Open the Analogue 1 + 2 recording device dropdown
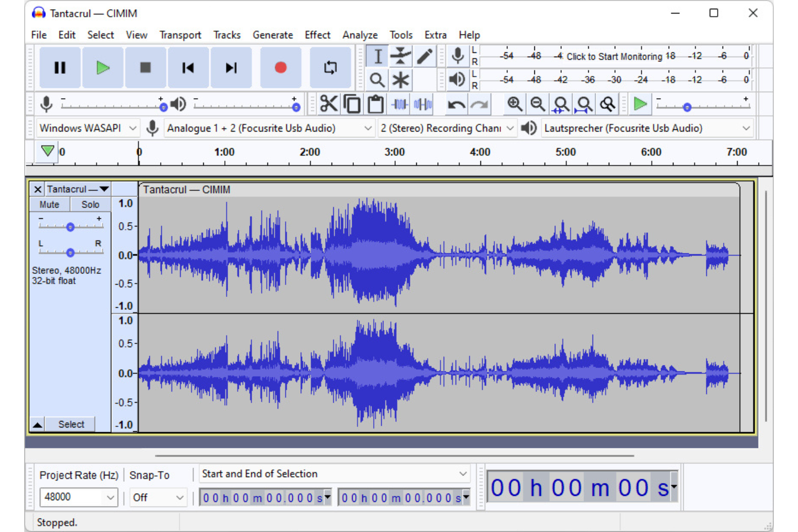The width and height of the screenshot is (798, 532). pyautogui.click(x=270, y=128)
